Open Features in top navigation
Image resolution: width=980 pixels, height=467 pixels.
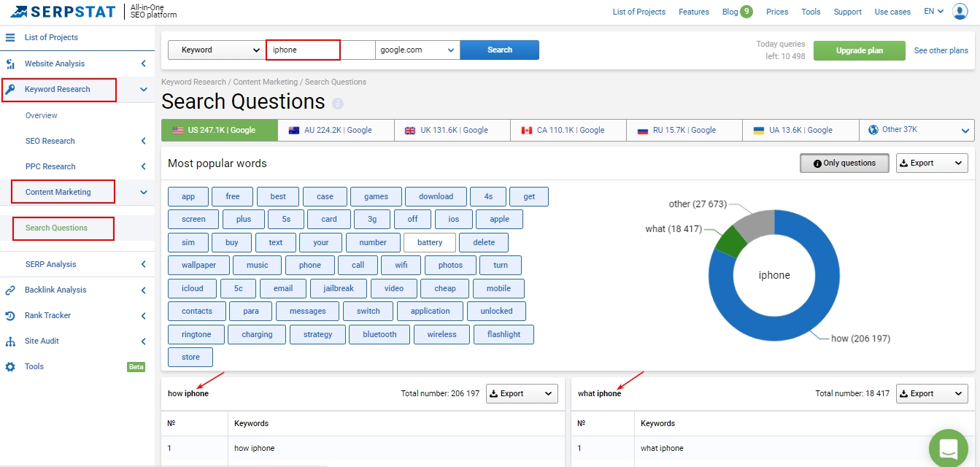pyautogui.click(x=693, y=12)
